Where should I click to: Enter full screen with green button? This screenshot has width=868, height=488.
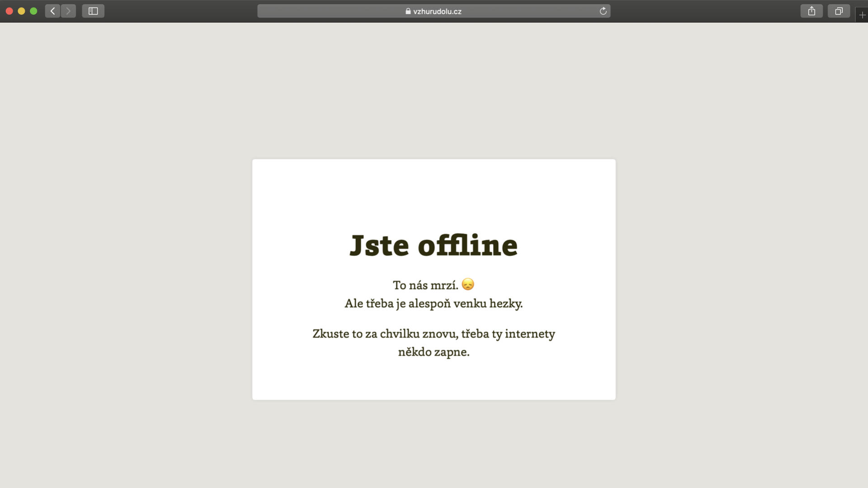click(x=33, y=11)
